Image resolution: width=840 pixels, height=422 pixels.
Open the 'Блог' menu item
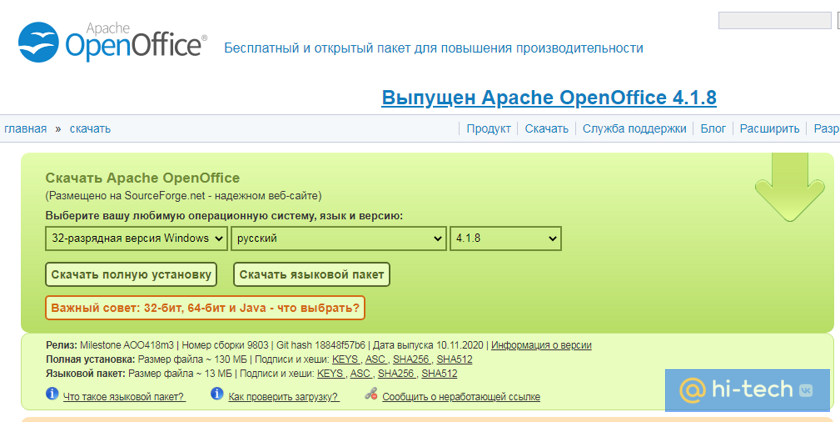coord(713,129)
